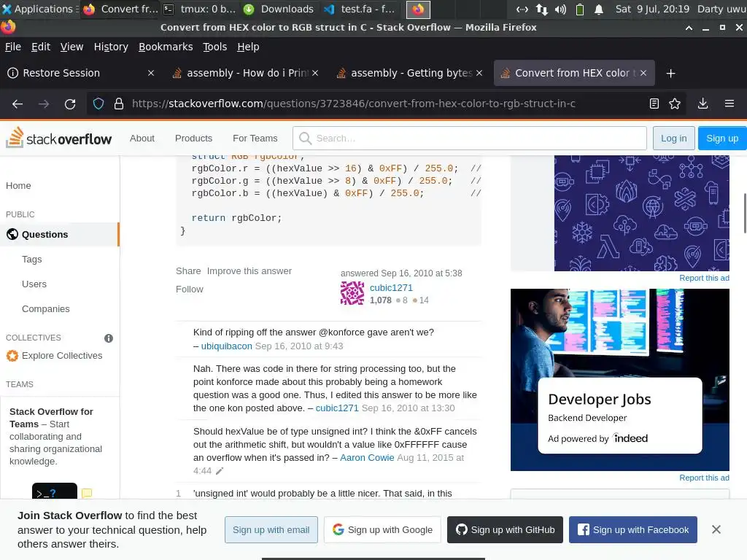The height and width of the screenshot is (560, 747).
Task: Open the notification bell in system tray
Action: pyautogui.click(x=599, y=9)
